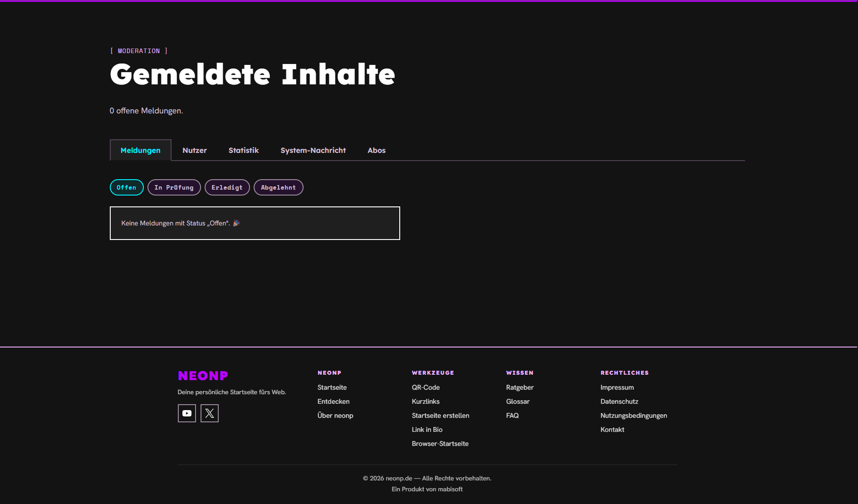Click the Startseite erstellen link

click(x=441, y=416)
